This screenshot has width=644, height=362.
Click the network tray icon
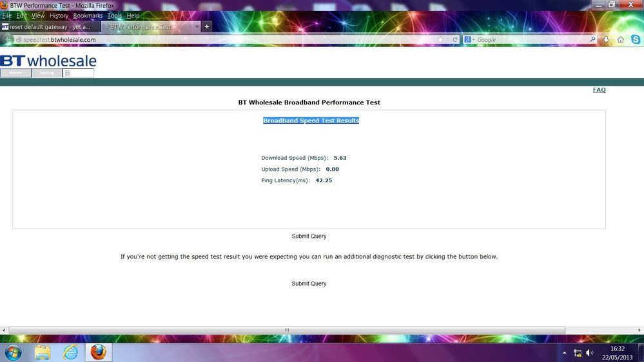pyautogui.click(x=578, y=352)
